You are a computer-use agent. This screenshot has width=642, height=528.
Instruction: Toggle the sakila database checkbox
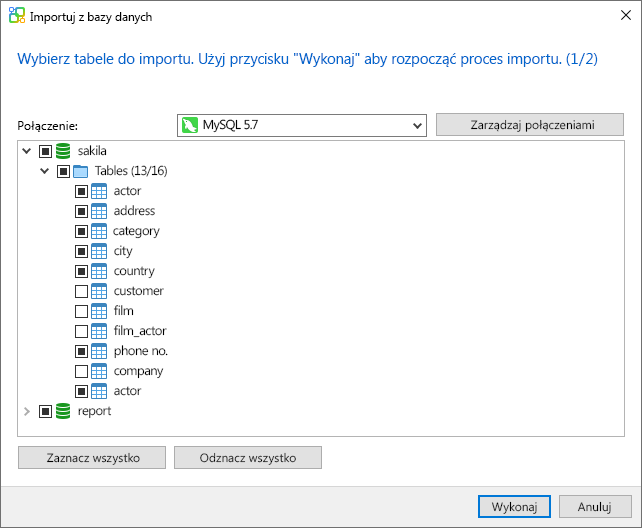click(x=45, y=151)
